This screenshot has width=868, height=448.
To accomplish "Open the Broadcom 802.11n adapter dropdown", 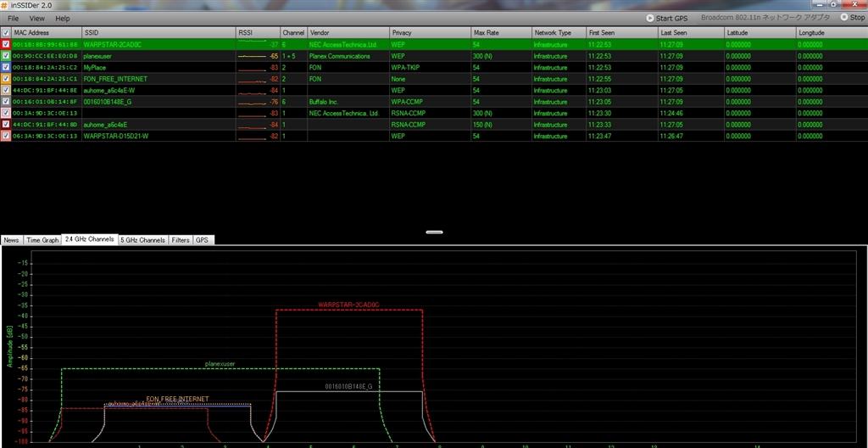I will pyautogui.click(x=766, y=18).
